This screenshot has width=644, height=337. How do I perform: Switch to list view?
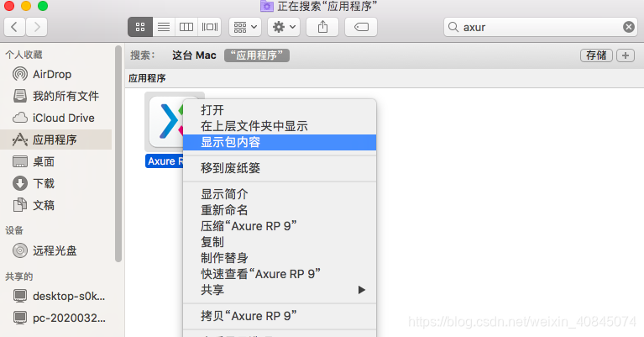164,27
